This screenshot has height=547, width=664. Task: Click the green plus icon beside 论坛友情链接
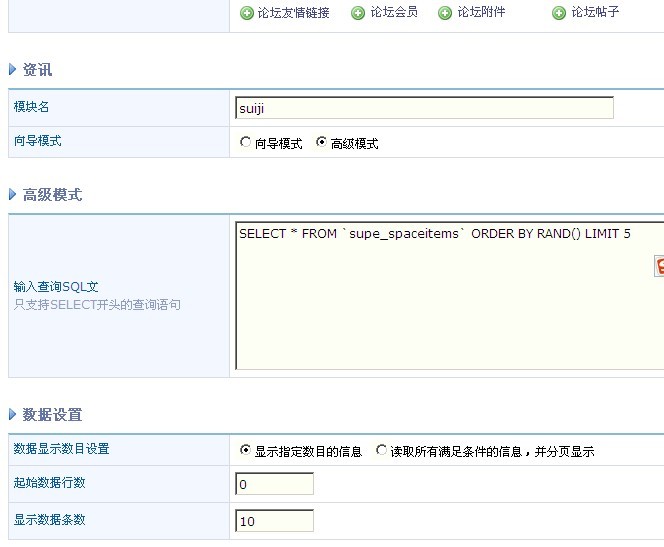[x=247, y=14]
